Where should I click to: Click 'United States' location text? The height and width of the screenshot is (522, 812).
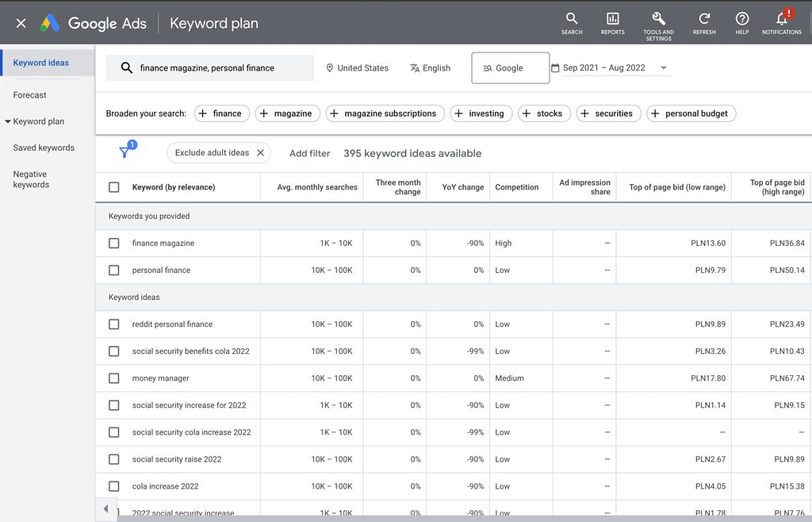pos(362,68)
